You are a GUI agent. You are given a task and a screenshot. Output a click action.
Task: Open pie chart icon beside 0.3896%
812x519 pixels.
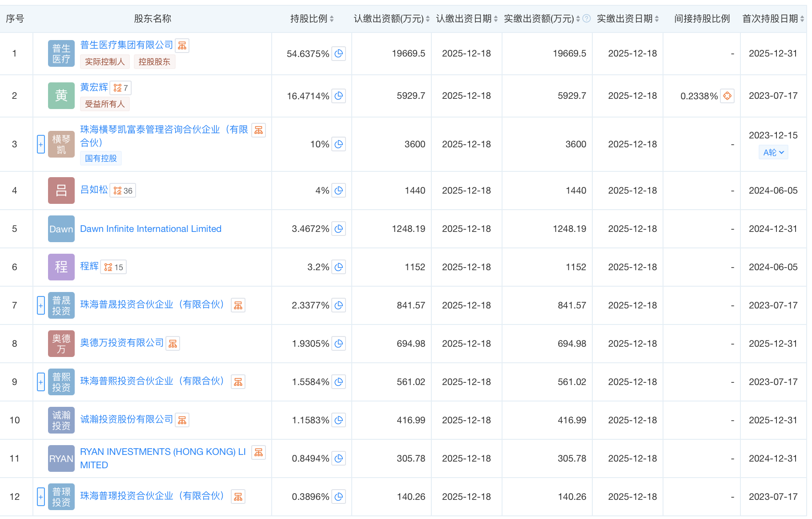[339, 497]
